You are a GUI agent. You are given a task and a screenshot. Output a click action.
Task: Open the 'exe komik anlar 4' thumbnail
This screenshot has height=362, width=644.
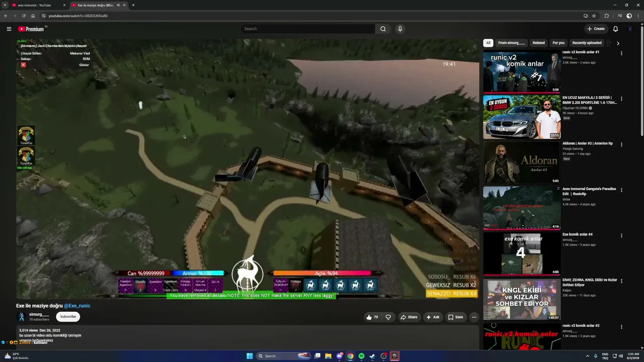coord(522,253)
